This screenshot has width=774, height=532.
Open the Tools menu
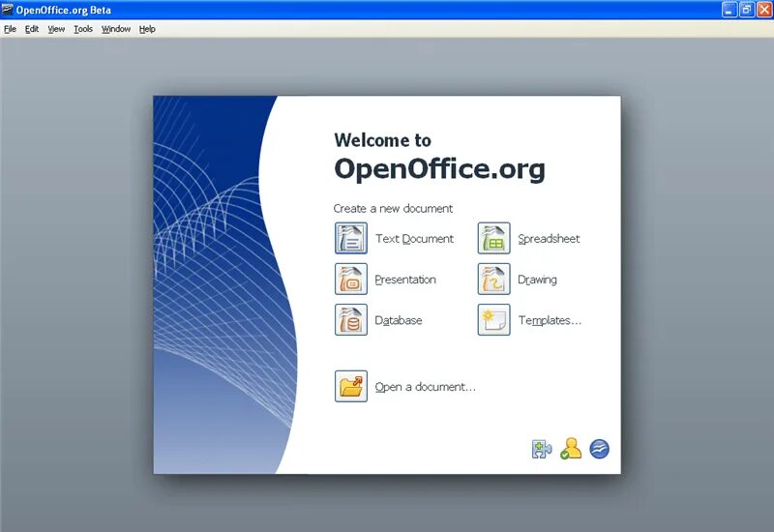(83, 29)
